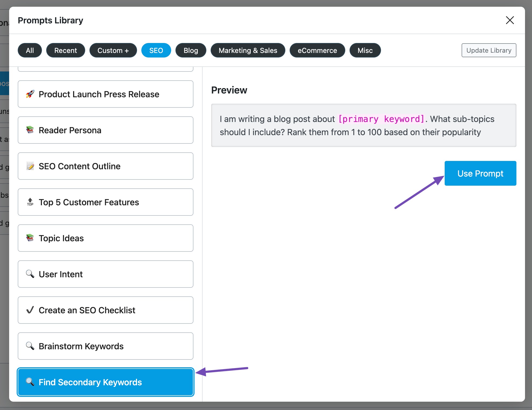Select the Custom + category

point(113,50)
